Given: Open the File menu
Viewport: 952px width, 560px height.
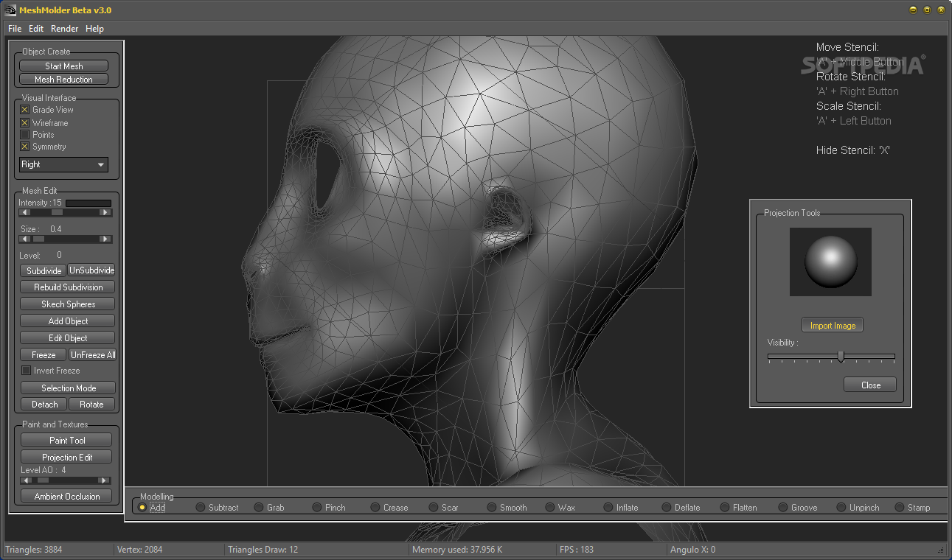Looking at the screenshot, I should pos(15,29).
